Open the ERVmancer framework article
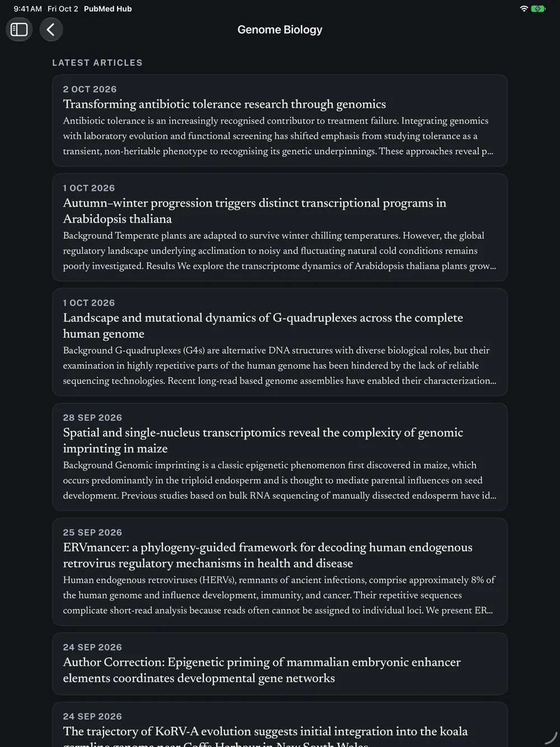The width and height of the screenshot is (560, 747). pyautogui.click(x=280, y=572)
